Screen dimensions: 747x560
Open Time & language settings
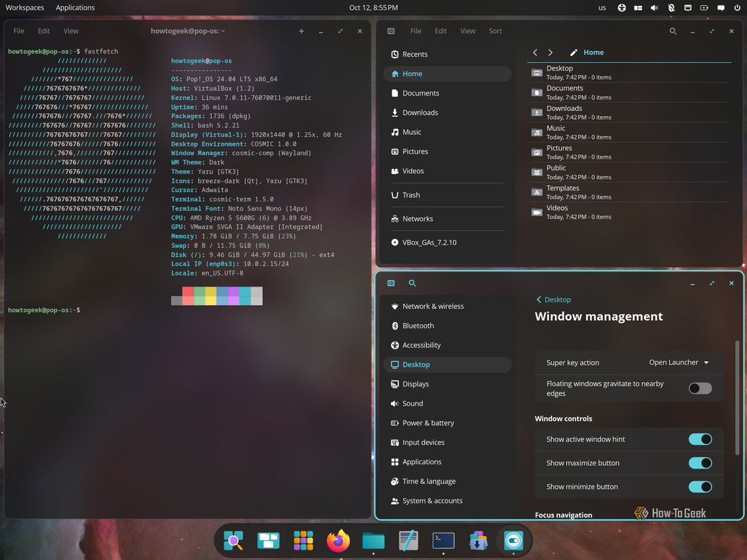(448, 481)
